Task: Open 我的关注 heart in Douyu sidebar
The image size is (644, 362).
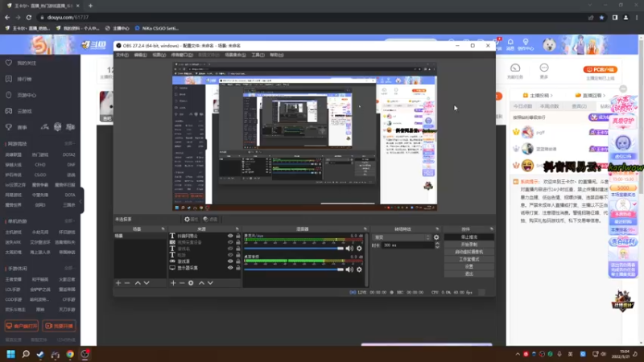Action: (9, 63)
